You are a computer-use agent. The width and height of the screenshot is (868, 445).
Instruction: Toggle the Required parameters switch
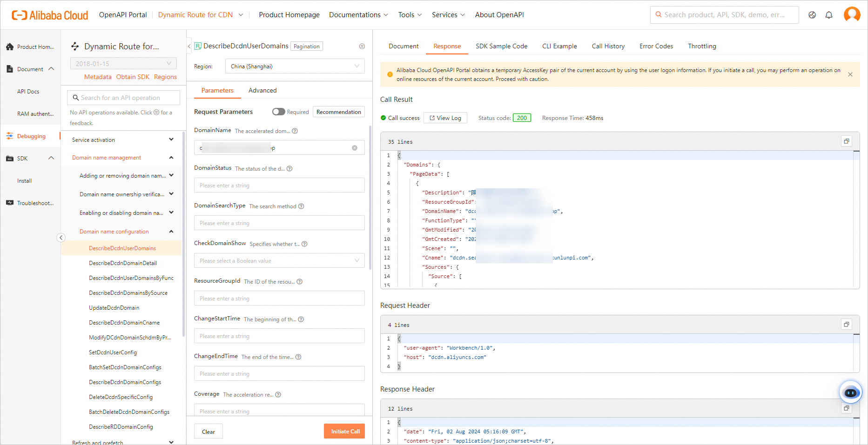pos(279,112)
